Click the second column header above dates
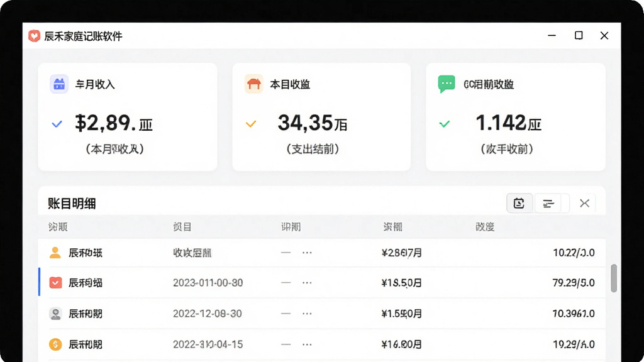This screenshot has height=362, width=644. tap(182, 227)
